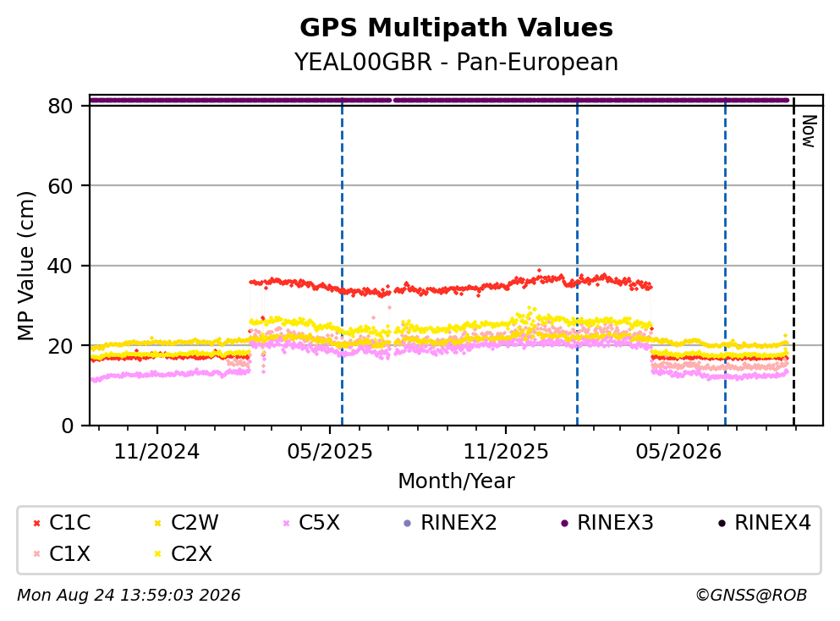This screenshot has width=840, height=621.
Task: Click the ©GNSS@ROB copyright text
Action: pos(751,595)
